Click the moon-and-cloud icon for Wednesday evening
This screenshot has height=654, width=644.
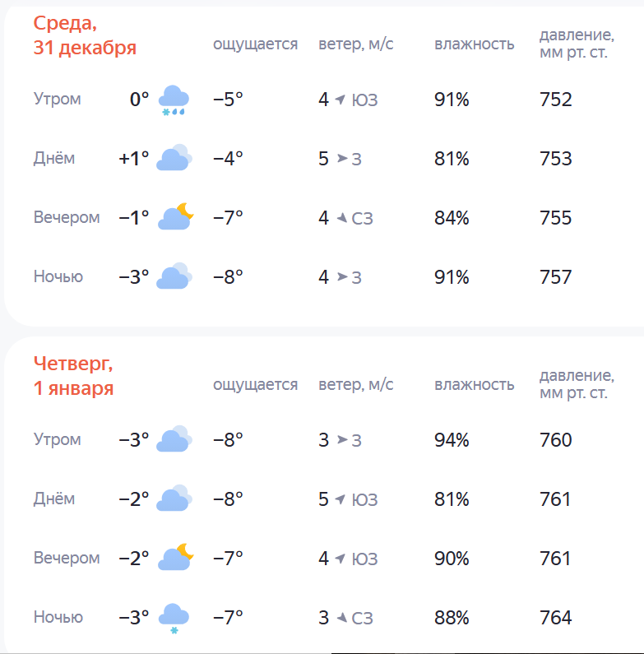175,217
